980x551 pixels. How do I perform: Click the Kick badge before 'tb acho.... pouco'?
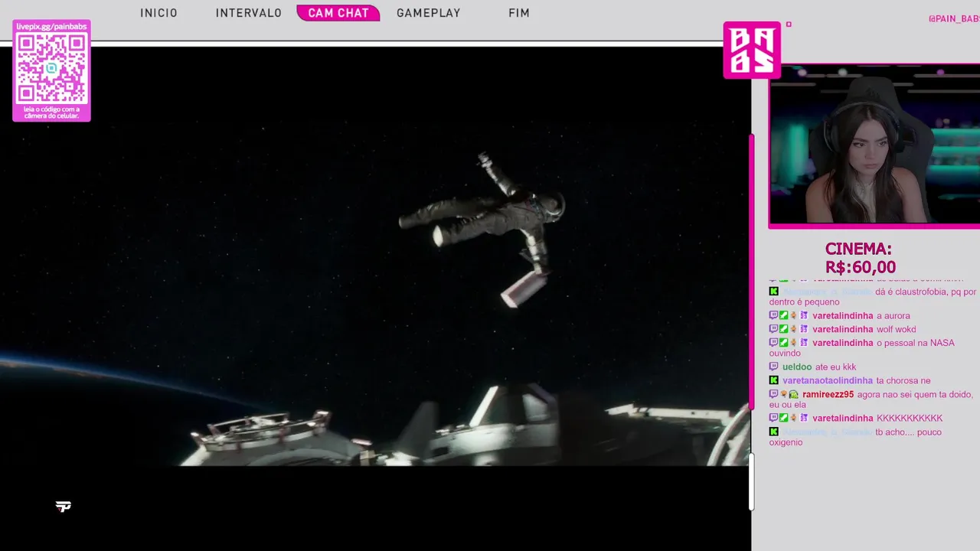coord(774,432)
